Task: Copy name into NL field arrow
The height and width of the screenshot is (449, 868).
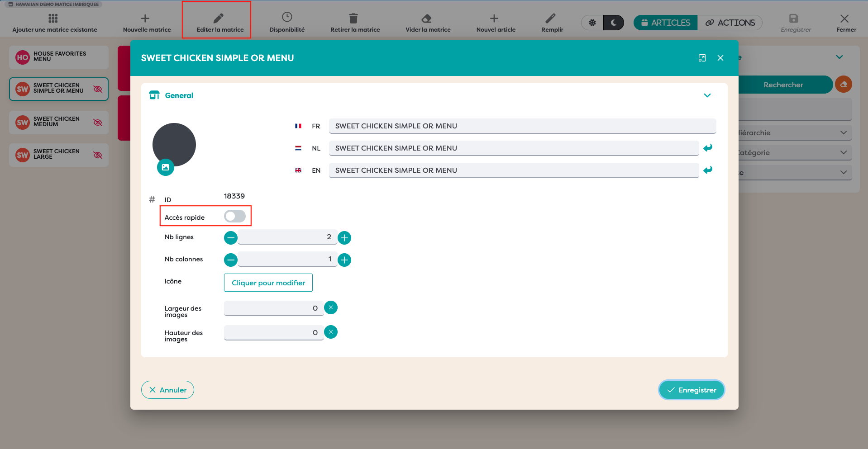Action: click(x=708, y=147)
